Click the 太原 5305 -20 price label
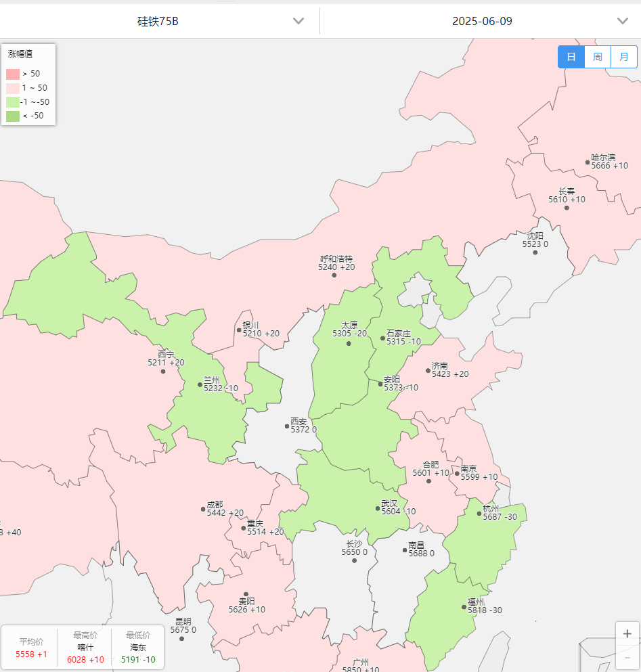The image size is (641, 672). (349, 329)
